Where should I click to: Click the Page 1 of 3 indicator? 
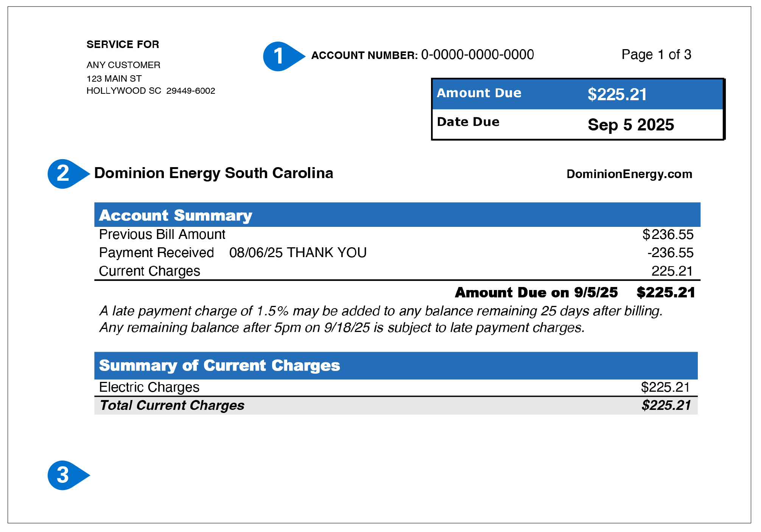(x=657, y=54)
